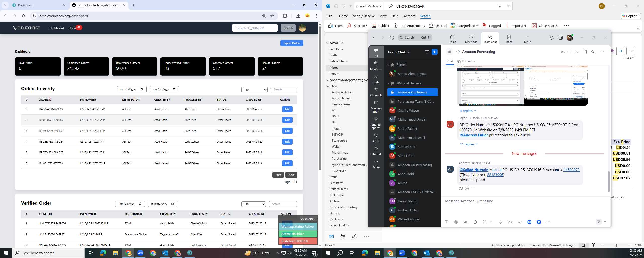Insert code snippet in message
The image size is (644, 258).
click(519, 222)
